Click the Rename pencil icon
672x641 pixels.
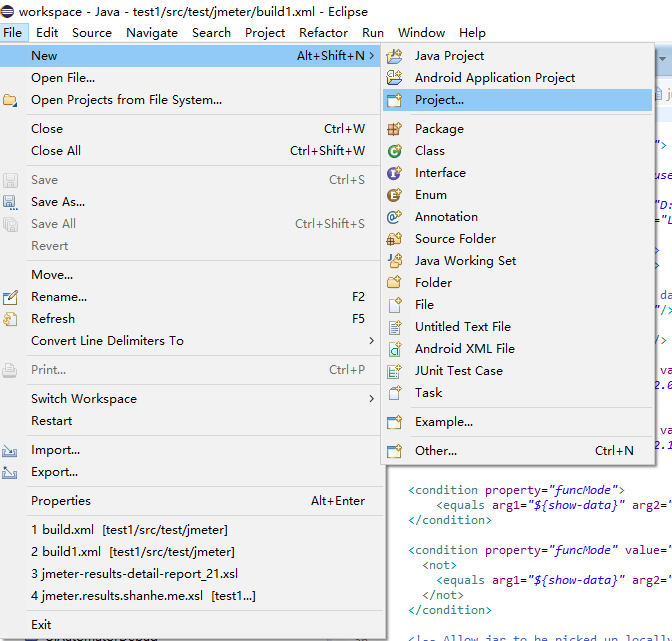tap(10, 297)
